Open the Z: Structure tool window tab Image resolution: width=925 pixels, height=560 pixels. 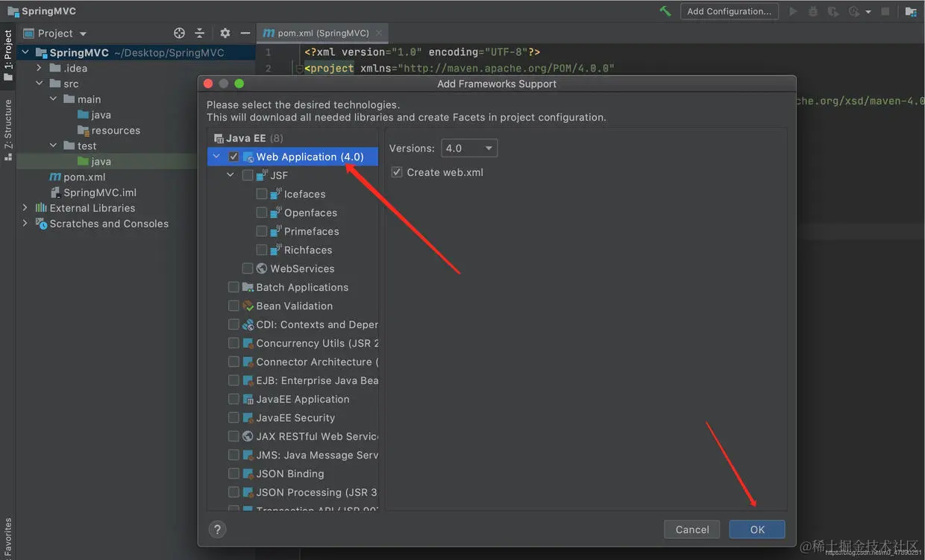(7, 130)
